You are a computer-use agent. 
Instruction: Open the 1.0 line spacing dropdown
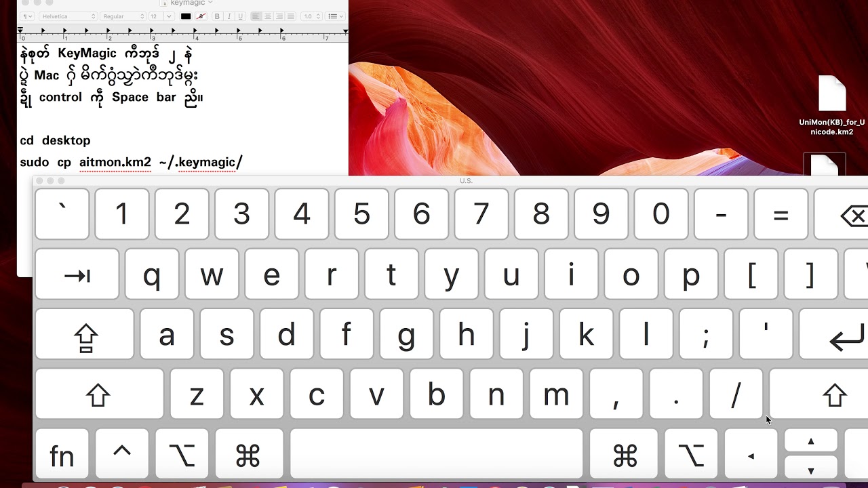311,16
